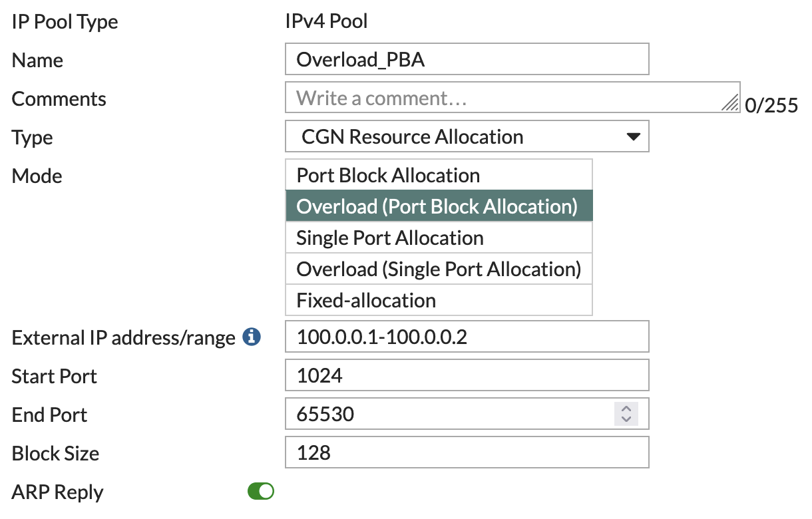Viewport: 812px width, 519px height.
Task: Click the Start Port field showing 1024
Action: tap(466, 375)
